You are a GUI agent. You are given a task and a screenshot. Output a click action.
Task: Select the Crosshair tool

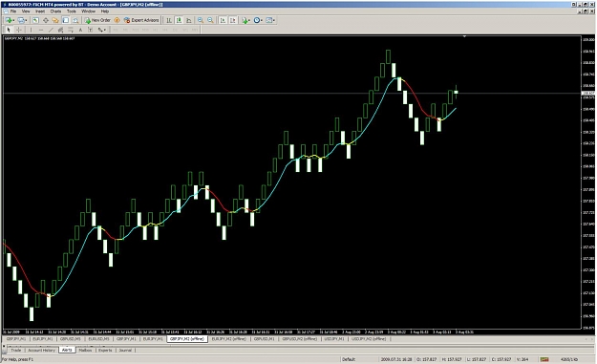pos(19,30)
